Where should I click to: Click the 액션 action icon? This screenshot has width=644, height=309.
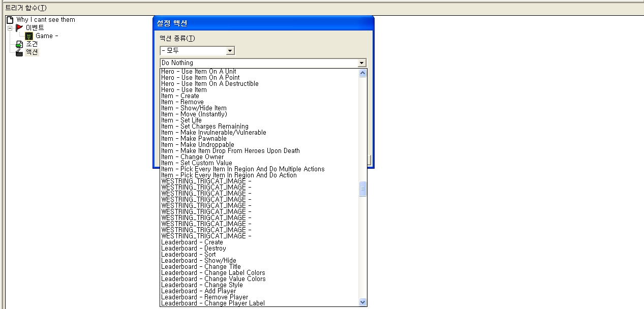19,52
